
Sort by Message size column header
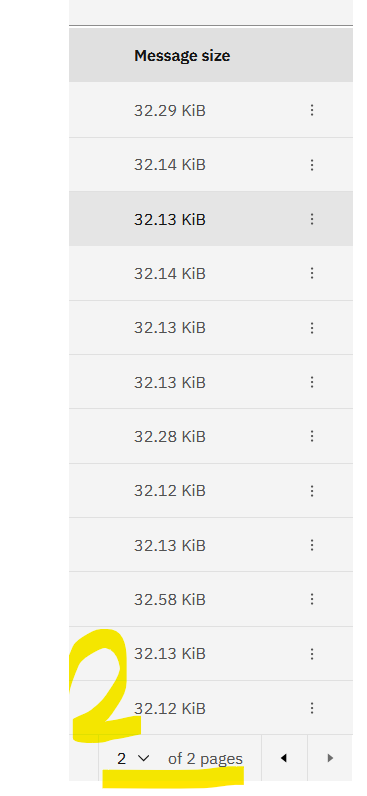pyautogui.click(x=182, y=56)
